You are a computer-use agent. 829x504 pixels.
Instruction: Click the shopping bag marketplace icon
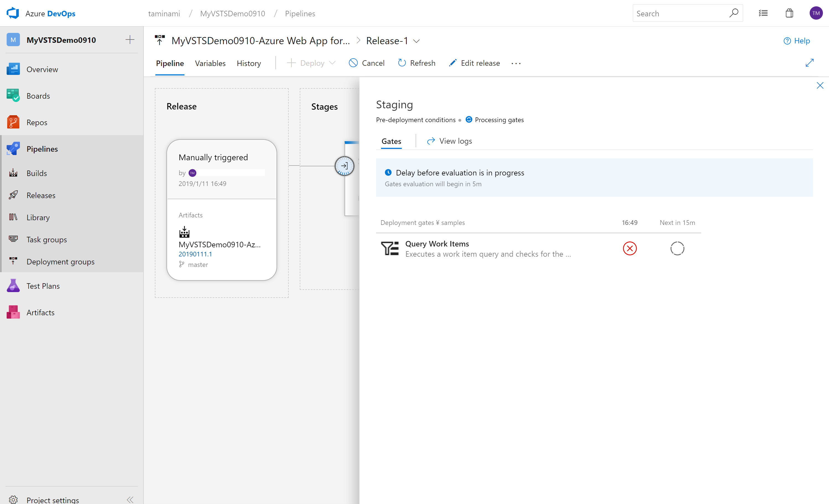789,13
